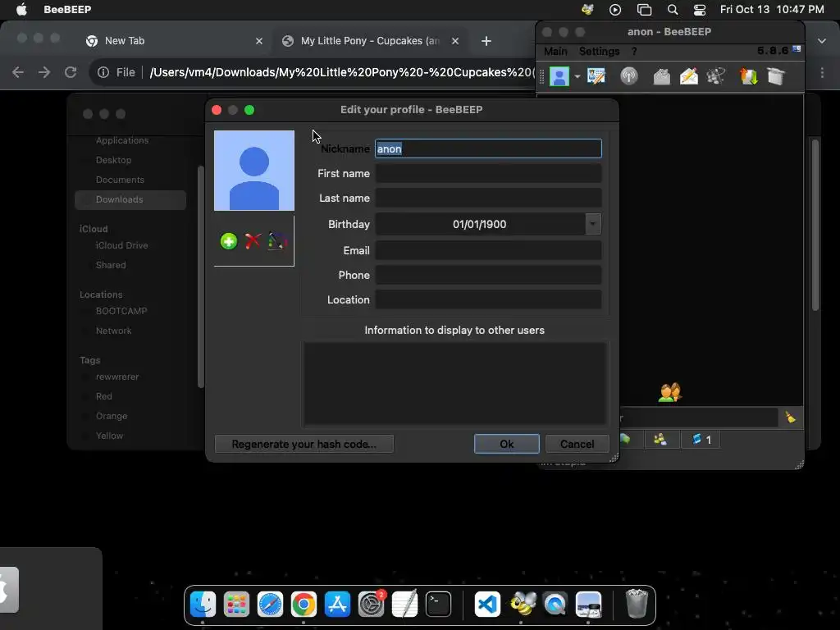Click the Cancel button
The image size is (840, 630).
(577, 444)
